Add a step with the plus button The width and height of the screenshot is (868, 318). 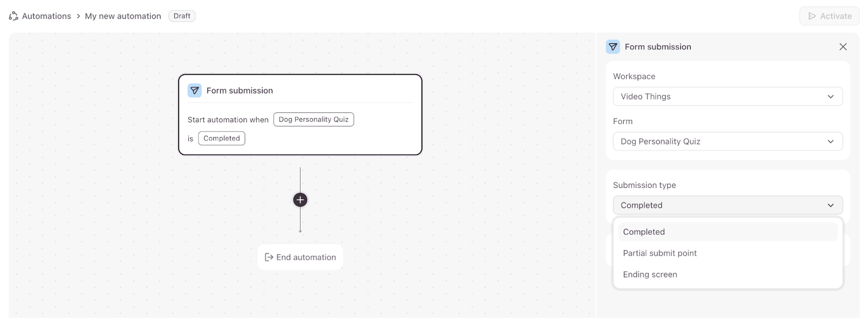tap(300, 200)
